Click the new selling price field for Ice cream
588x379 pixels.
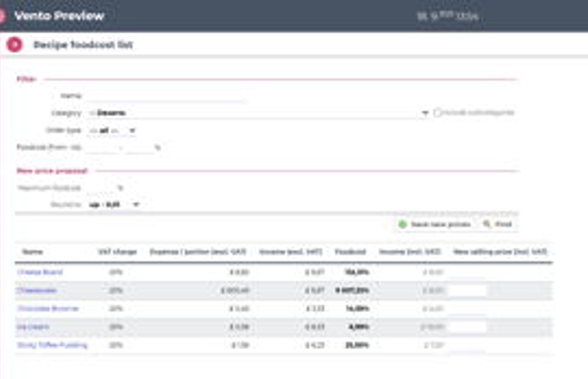coord(467,327)
